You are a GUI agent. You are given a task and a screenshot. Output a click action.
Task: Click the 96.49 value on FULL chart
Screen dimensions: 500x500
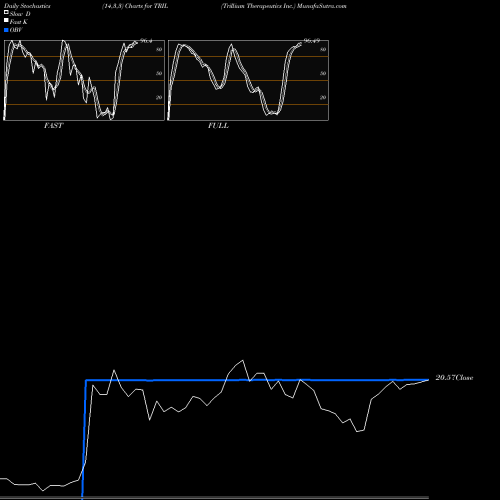click(x=312, y=41)
